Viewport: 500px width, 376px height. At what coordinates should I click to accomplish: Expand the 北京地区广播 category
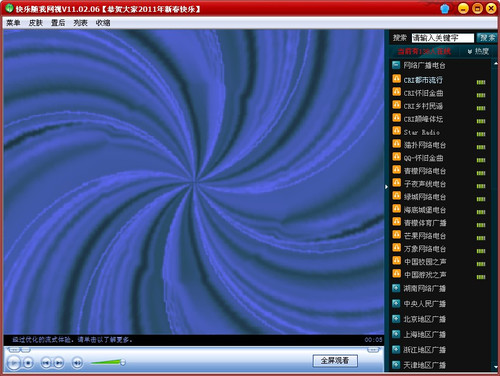click(396, 319)
